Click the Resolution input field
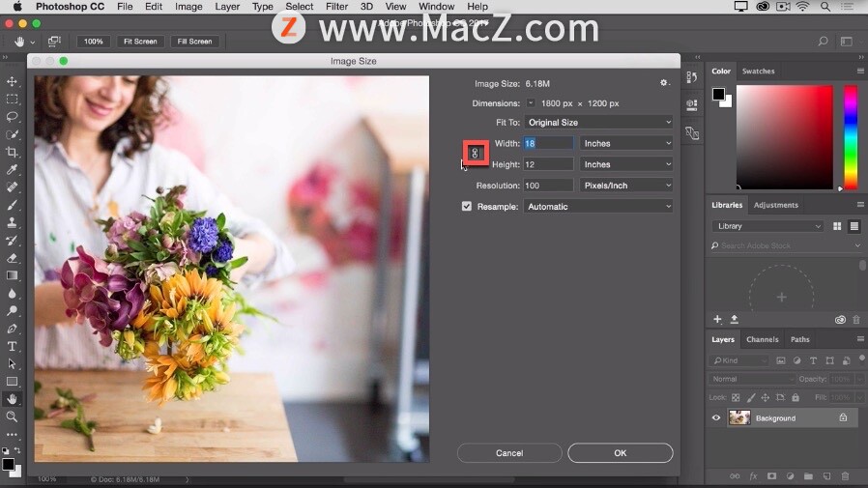The width and height of the screenshot is (868, 488). [548, 186]
